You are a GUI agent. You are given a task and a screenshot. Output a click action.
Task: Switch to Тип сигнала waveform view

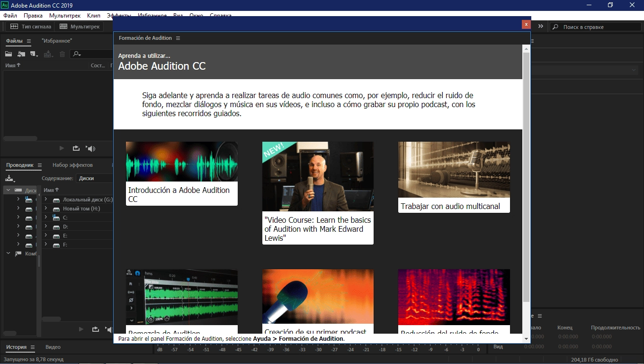click(31, 27)
